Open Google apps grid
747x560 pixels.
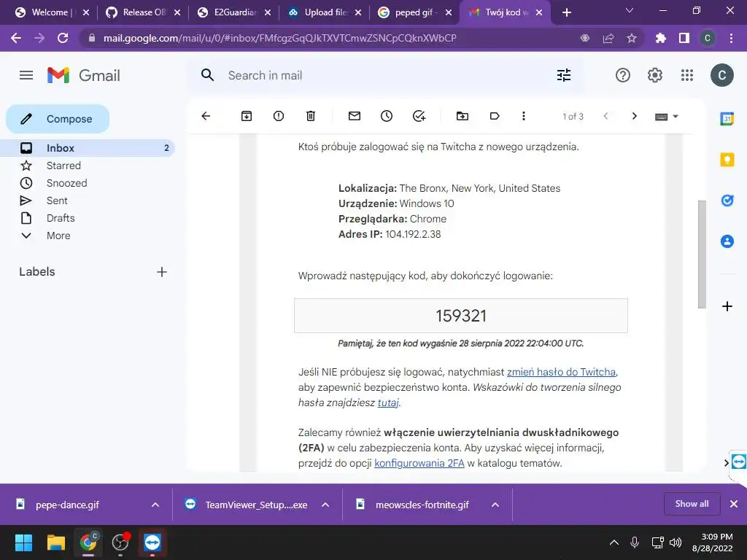(687, 75)
